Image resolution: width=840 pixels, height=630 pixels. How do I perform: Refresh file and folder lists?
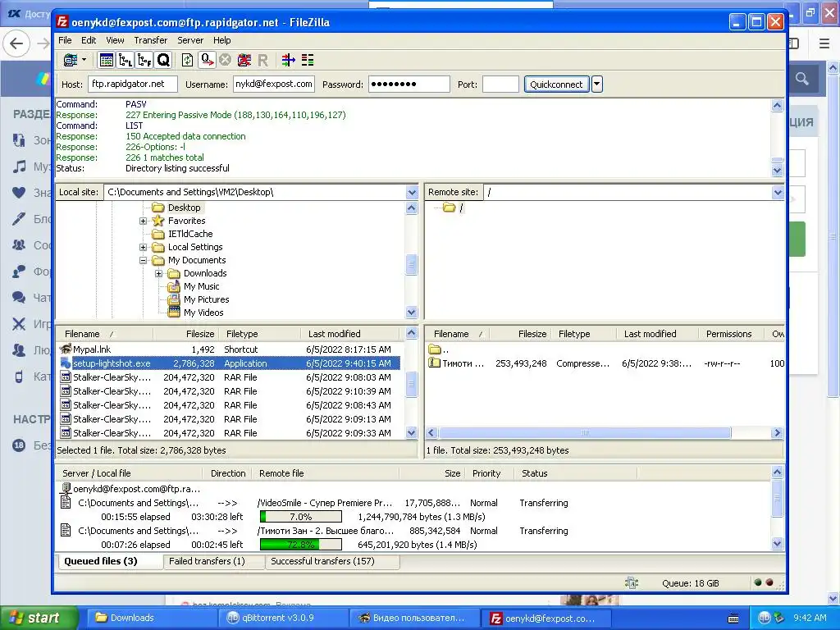[x=188, y=60]
